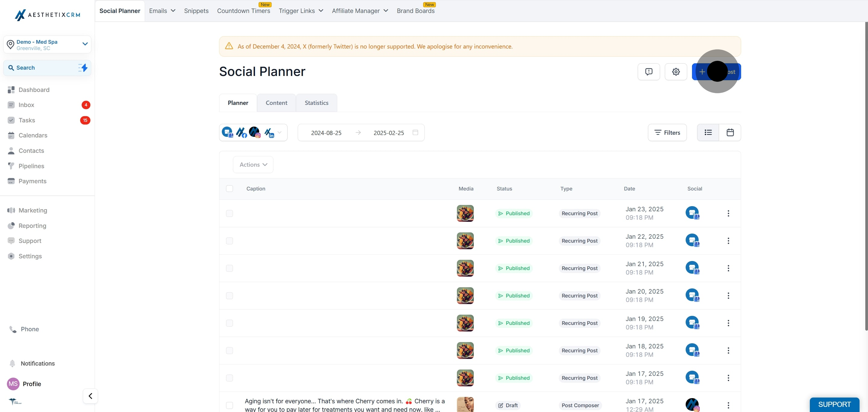The image size is (868, 412).
Task: Open the Content tab
Action: click(276, 103)
